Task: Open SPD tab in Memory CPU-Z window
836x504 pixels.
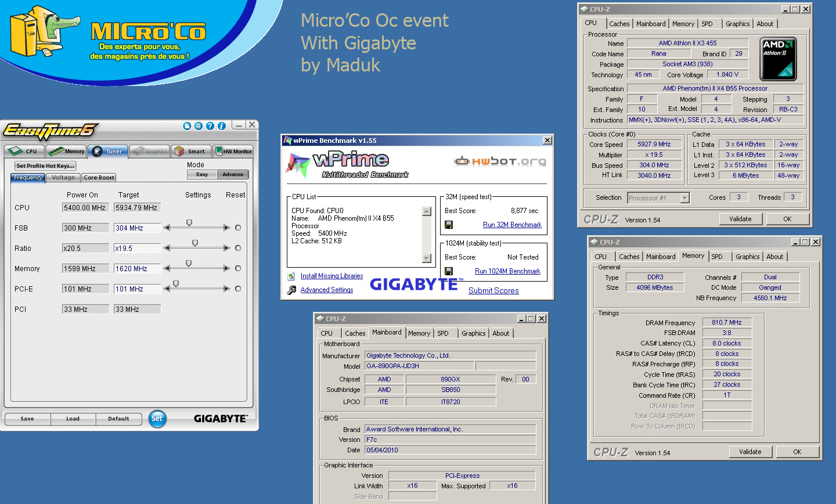Action: pos(717,257)
